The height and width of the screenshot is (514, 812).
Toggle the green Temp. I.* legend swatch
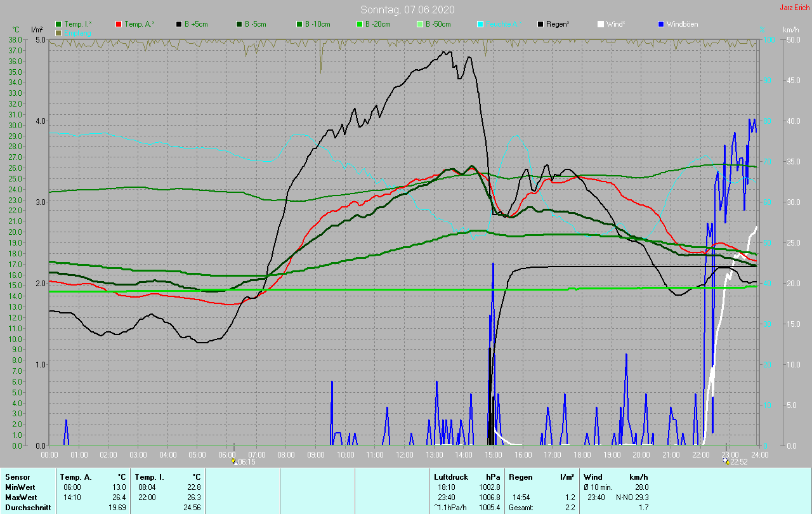tap(59, 24)
